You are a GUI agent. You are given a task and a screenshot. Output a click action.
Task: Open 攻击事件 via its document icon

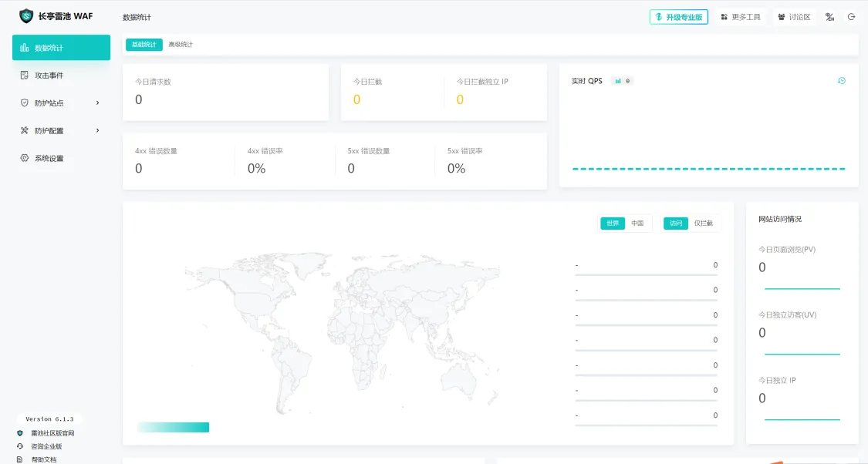coord(25,76)
